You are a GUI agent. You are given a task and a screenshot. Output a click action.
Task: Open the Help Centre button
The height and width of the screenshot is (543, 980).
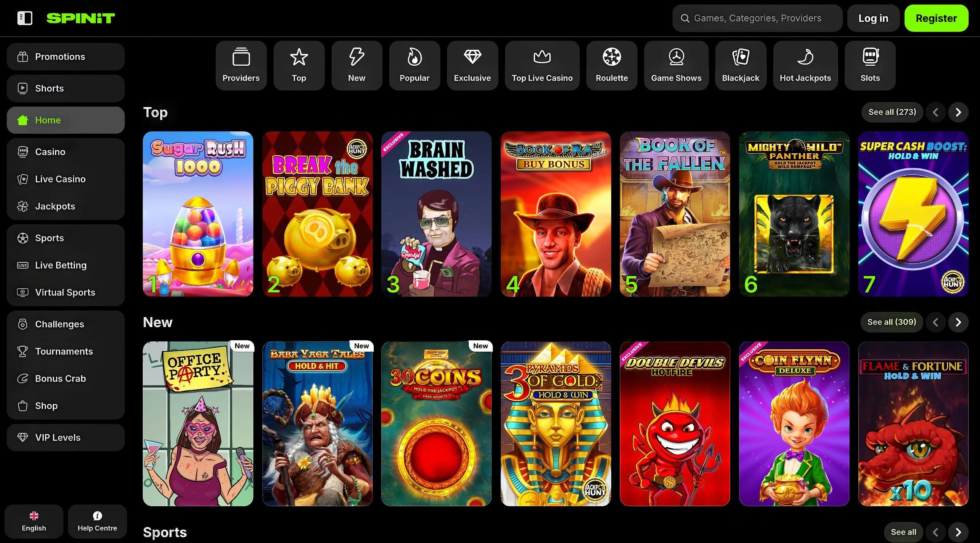pos(97,521)
